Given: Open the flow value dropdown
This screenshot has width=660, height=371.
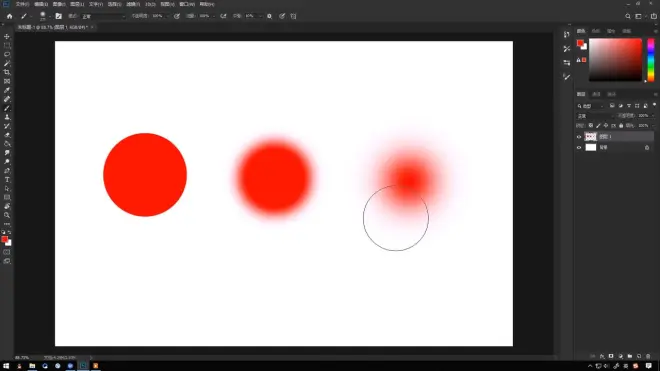Looking at the screenshot, I should [x=214, y=16].
